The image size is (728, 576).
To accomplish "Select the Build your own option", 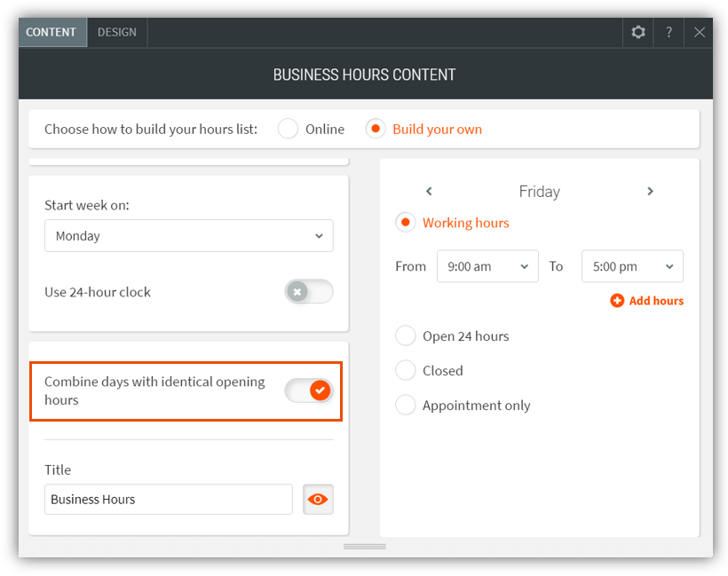I will (x=376, y=129).
